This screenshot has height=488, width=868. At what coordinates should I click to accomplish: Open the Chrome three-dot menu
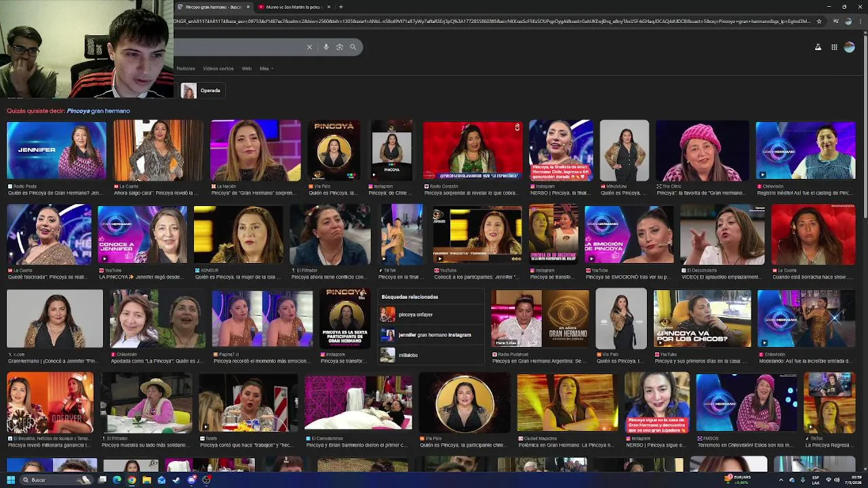861,21
